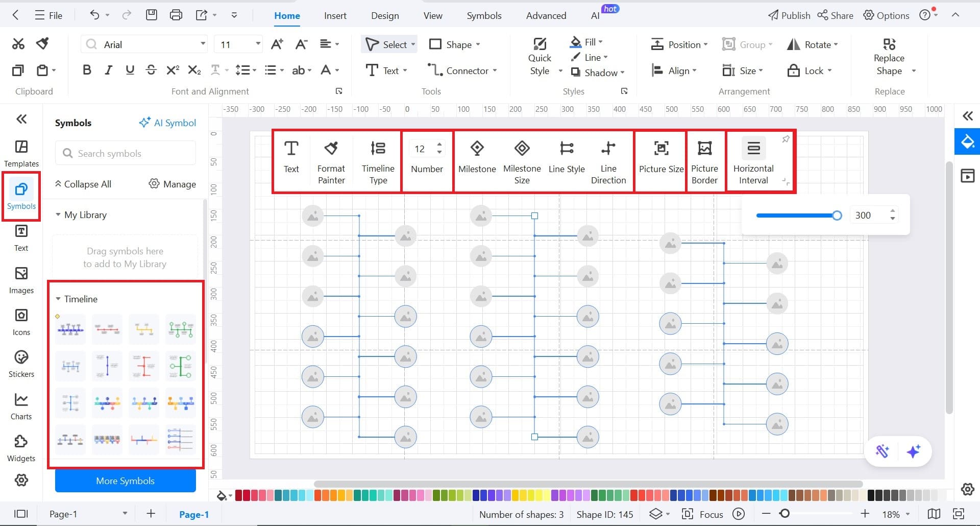980x526 pixels.
Task: Pick the black swatch in color palette
Action: pyautogui.click(x=871, y=495)
